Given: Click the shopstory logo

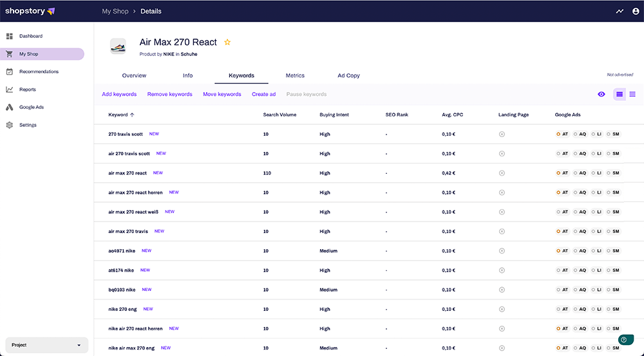Looking at the screenshot, I should 30,11.
